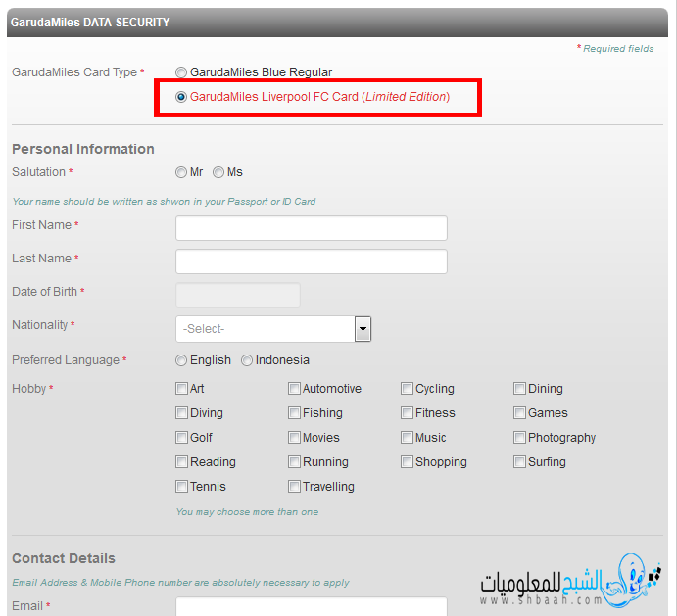Check the Travelling hobby checkbox
The width and height of the screenshot is (677, 616).
coord(295,487)
